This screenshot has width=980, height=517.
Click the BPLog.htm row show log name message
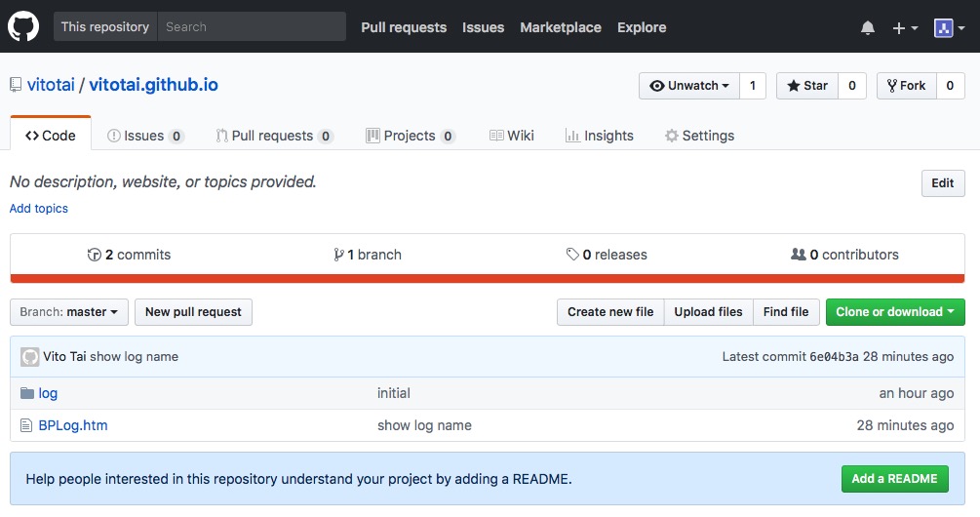424,425
